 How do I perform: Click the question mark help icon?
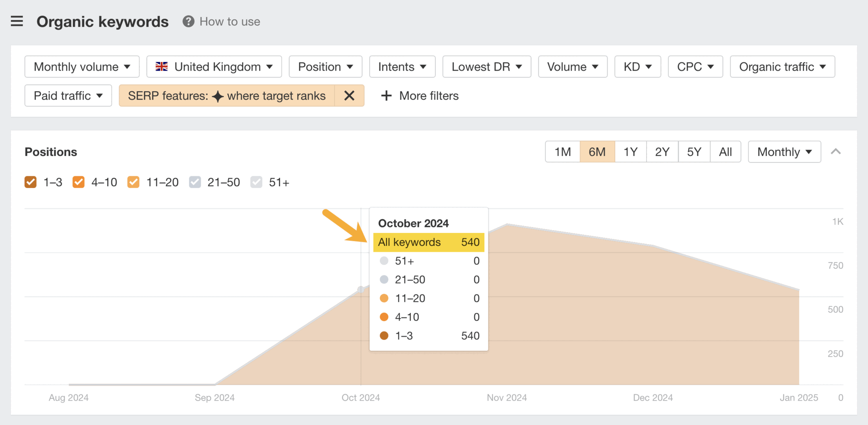click(x=187, y=21)
